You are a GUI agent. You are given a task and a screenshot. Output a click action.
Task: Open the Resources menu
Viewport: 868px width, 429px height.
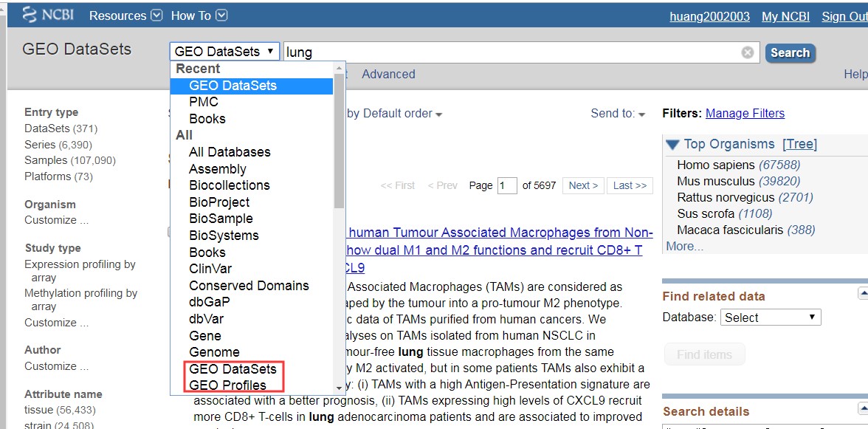point(125,16)
